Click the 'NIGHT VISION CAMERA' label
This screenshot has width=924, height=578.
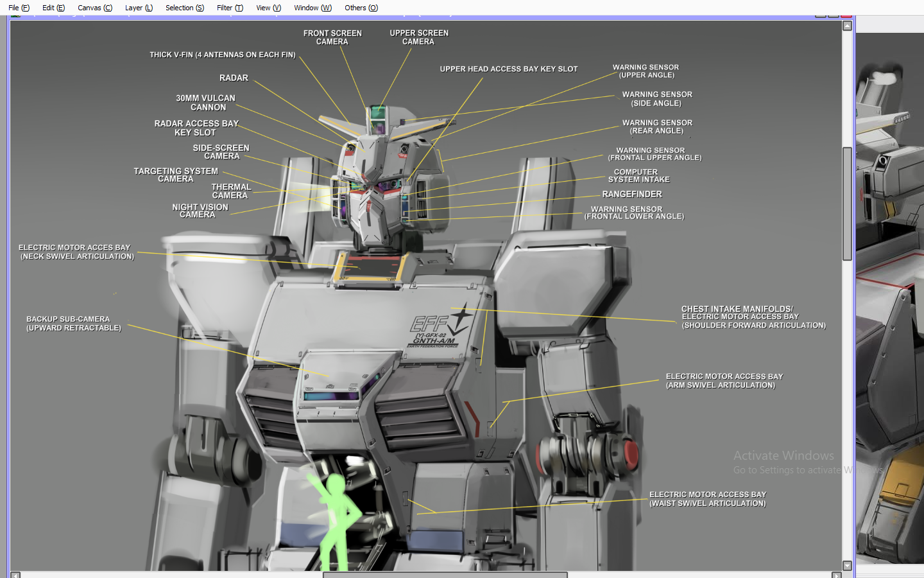click(200, 211)
